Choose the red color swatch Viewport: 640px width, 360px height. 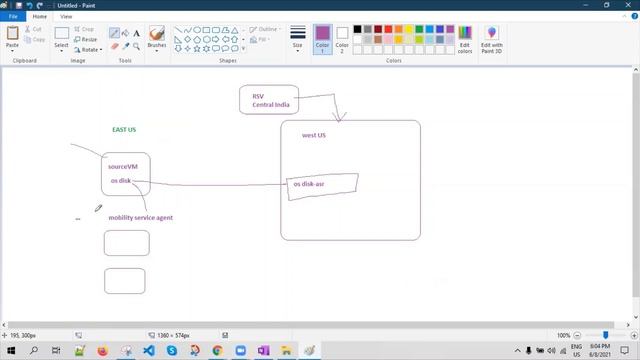(388, 29)
